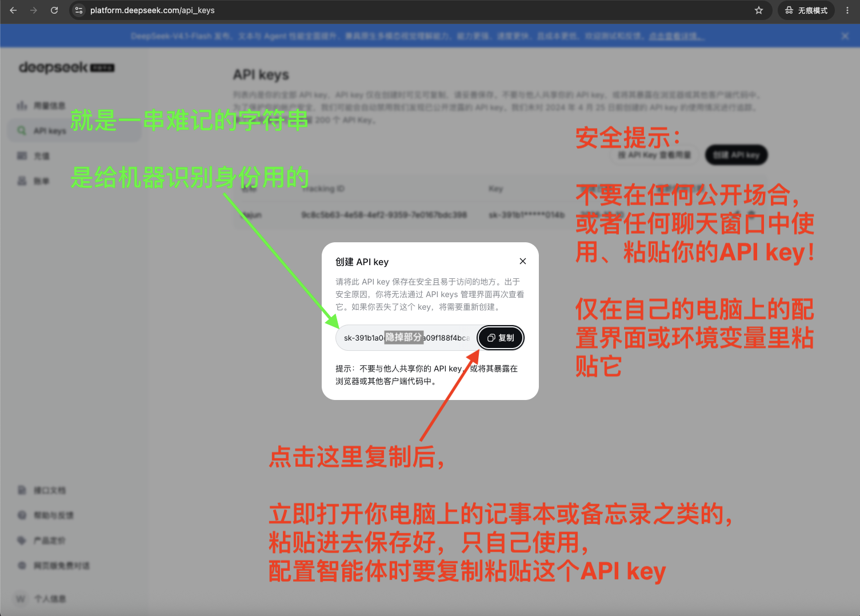Go forward in browser history
The width and height of the screenshot is (860, 616).
pos(34,10)
